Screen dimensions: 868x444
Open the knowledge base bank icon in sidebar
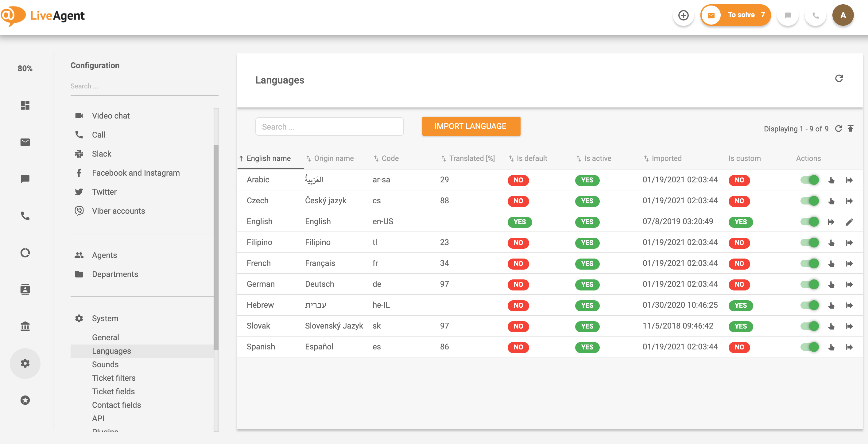pos(25,326)
